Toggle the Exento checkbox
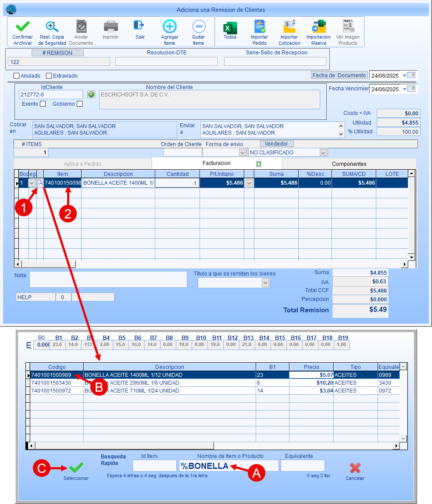432x504 pixels. coord(43,104)
